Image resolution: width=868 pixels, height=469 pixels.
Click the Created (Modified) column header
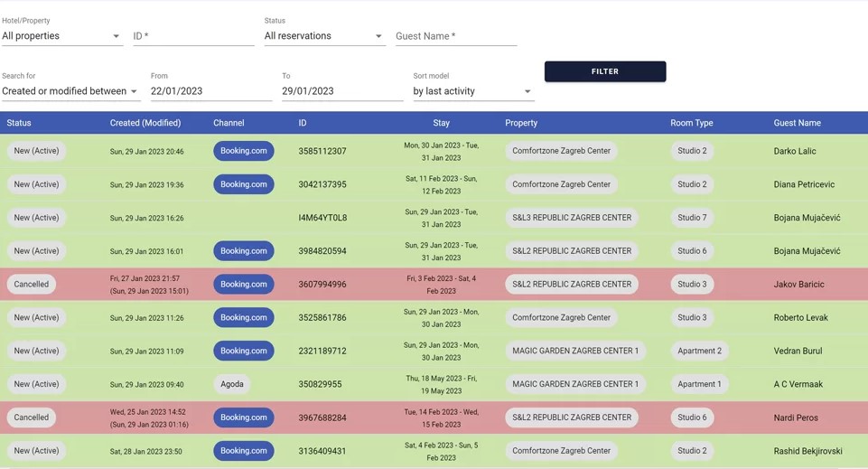145,123
